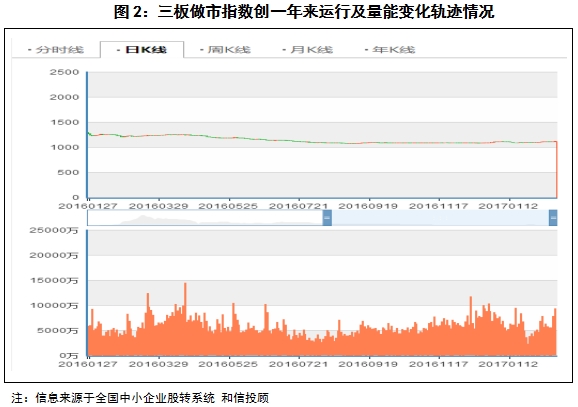
Task: Open the 年K线 tab
Action: 390,50
